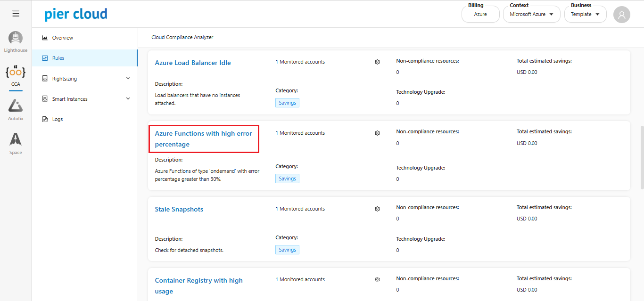This screenshot has height=301, width=644.
Task: Click the user profile avatar
Action: (622, 15)
